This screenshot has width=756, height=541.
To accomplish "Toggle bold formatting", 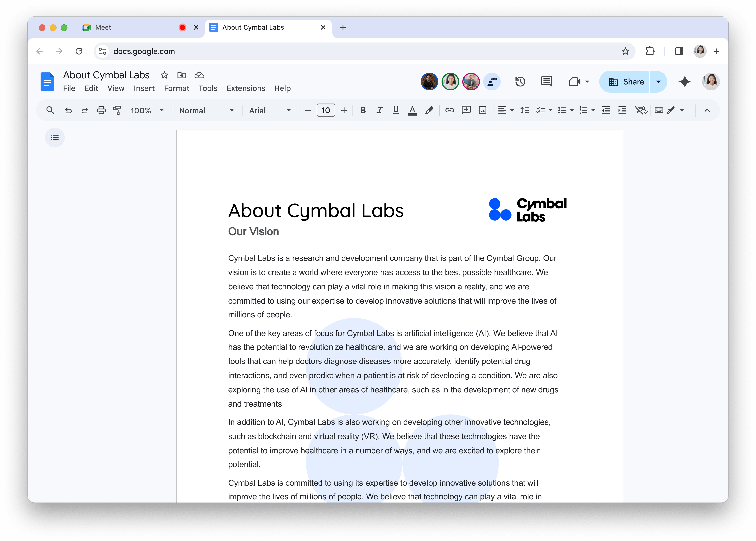I will tap(363, 110).
